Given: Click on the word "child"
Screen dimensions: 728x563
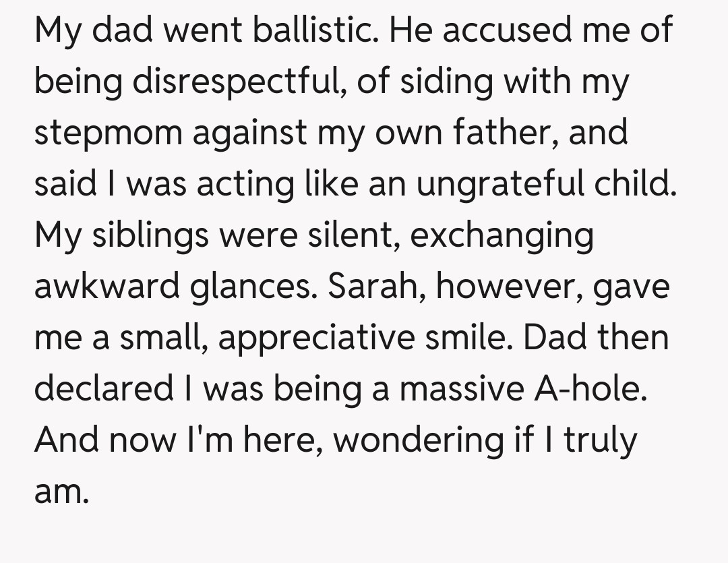Looking at the screenshot, I should [638, 183].
